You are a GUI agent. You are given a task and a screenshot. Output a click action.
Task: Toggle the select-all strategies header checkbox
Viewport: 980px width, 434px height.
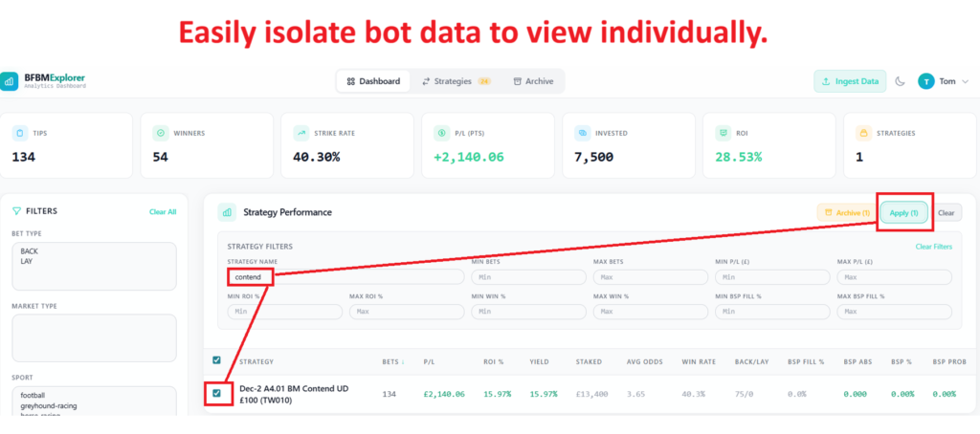coord(217,360)
